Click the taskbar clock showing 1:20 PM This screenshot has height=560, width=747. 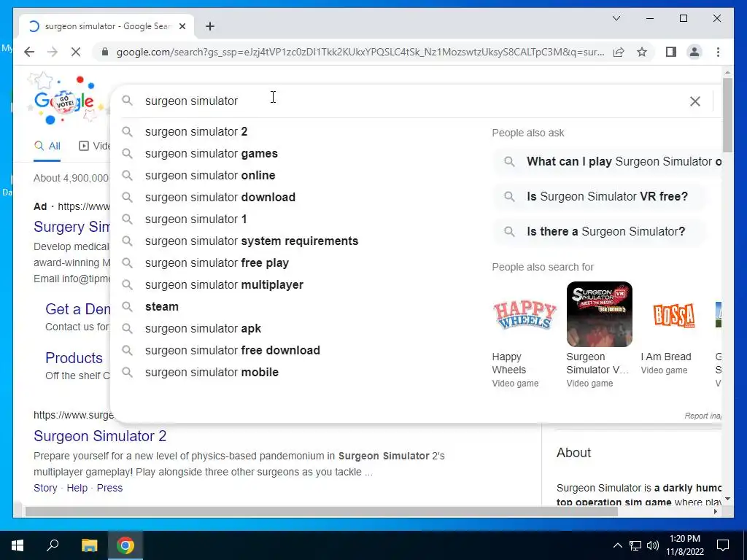tap(684, 545)
